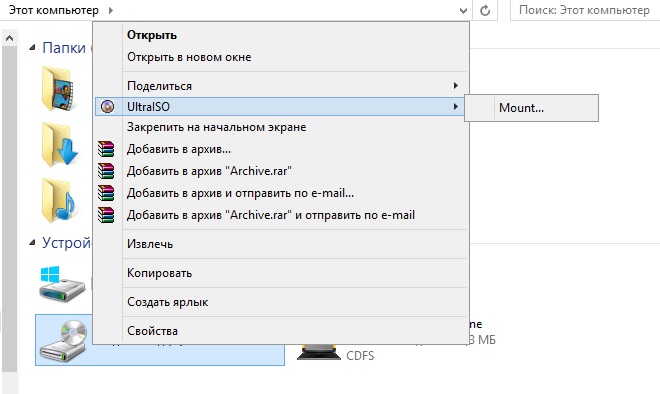Viewport: 660px width, 394px height.
Task: Open the Downloads folder icon with blue arrow
Action: (x=60, y=144)
